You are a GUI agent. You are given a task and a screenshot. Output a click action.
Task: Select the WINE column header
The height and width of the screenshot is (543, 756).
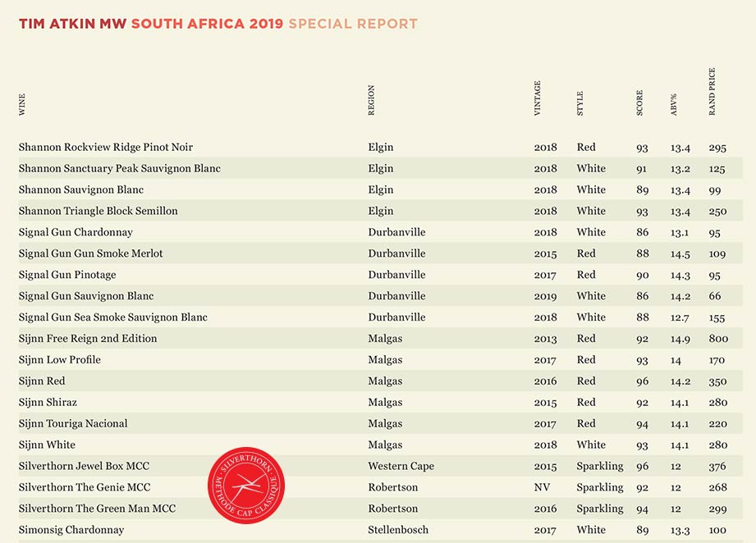coord(21,104)
